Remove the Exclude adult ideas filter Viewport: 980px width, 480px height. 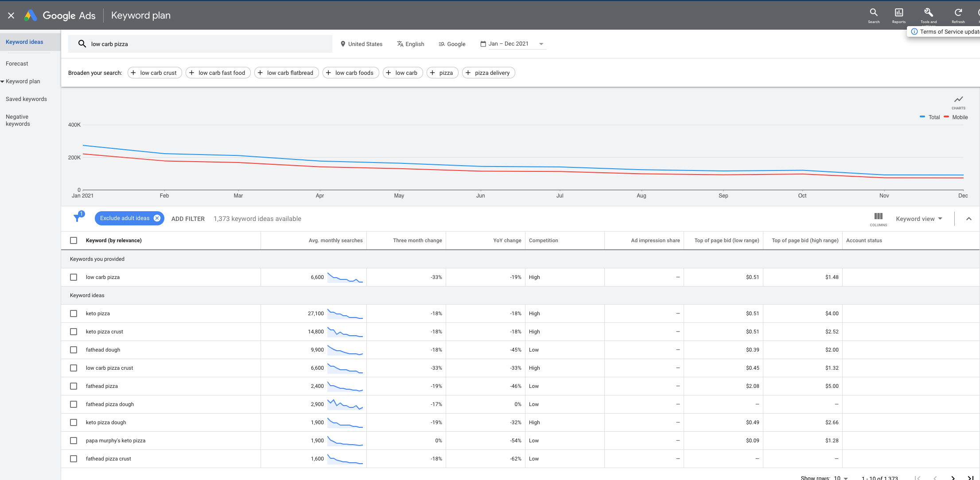click(157, 218)
